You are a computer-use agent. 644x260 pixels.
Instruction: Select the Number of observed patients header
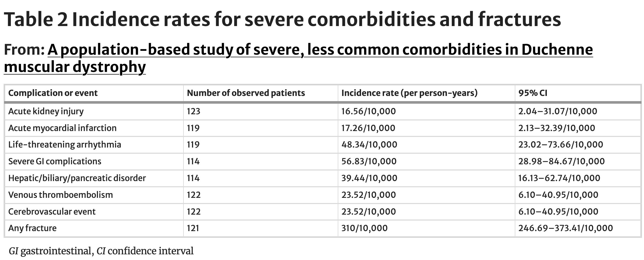[x=246, y=93]
